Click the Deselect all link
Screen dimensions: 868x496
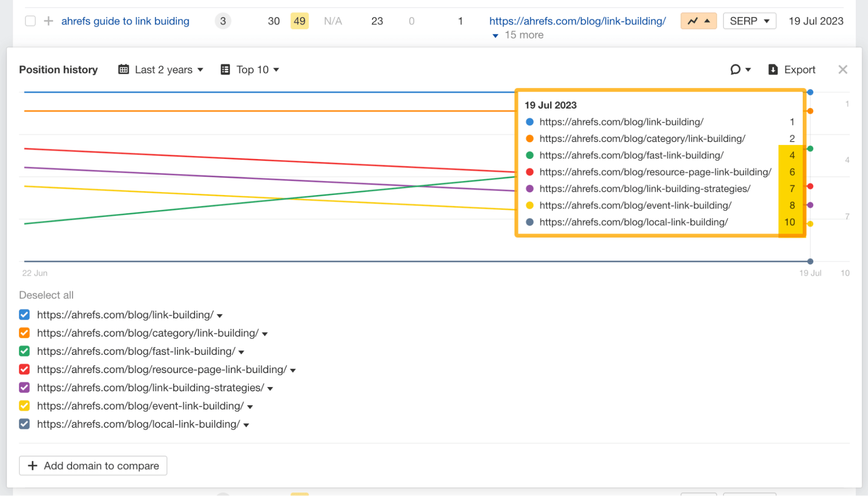click(x=46, y=295)
